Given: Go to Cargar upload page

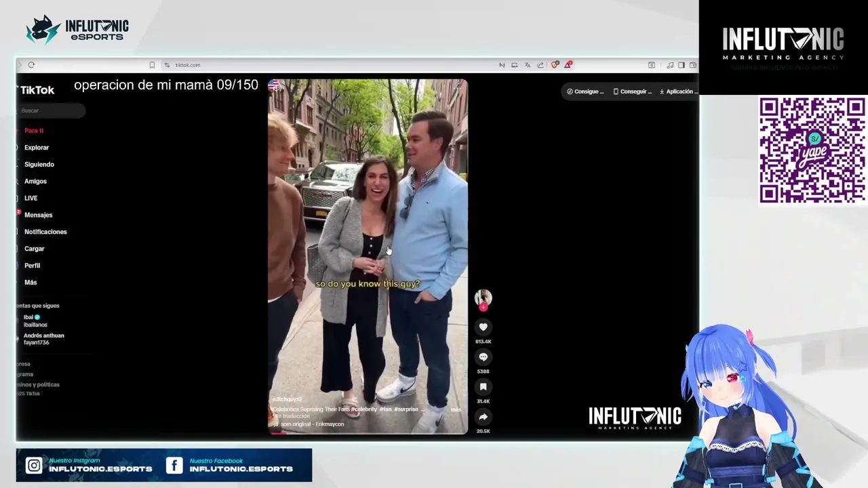Looking at the screenshot, I should [x=34, y=249].
